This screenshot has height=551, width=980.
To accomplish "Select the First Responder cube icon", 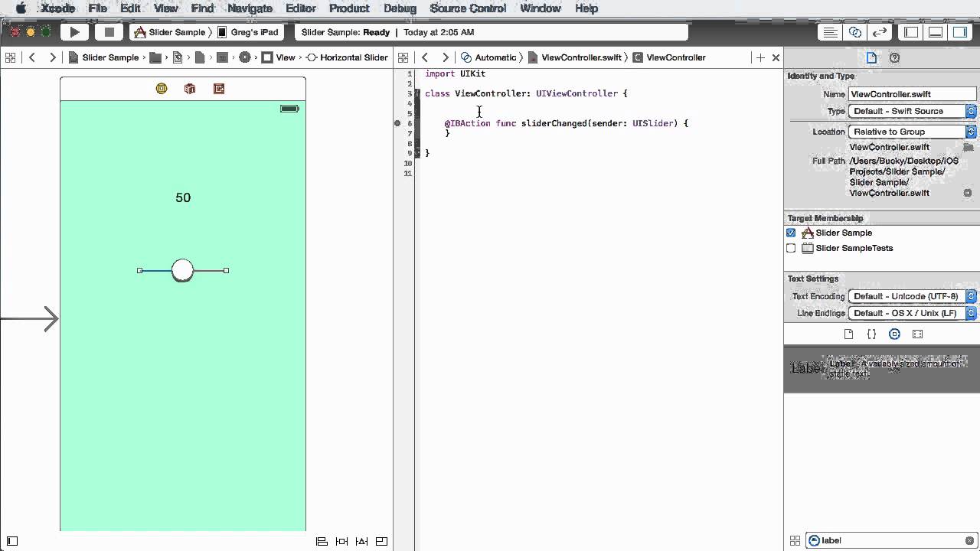I will click(x=190, y=89).
